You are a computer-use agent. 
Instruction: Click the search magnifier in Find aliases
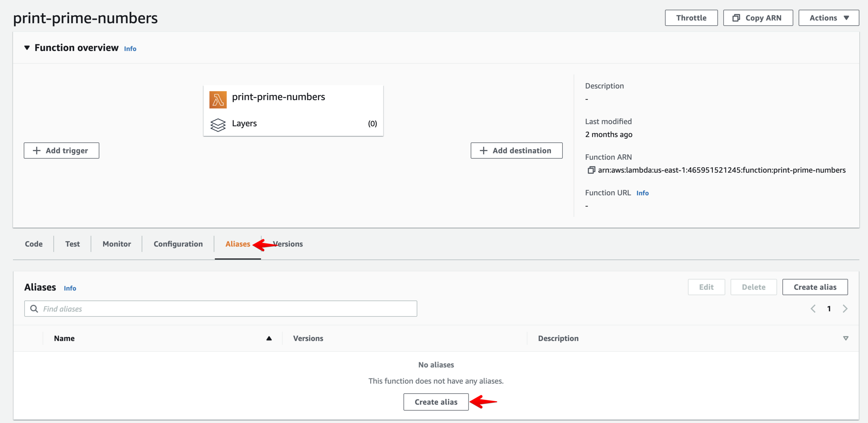[x=34, y=309]
